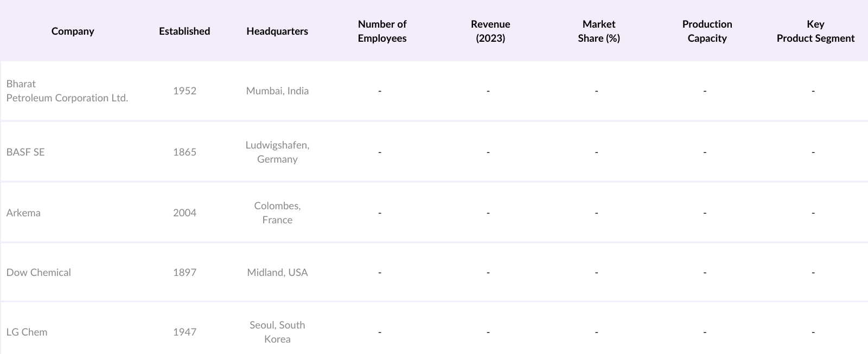Click the Dow Chemical company name
The width and height of the screenshot is (868, 354).
(39, 273)
